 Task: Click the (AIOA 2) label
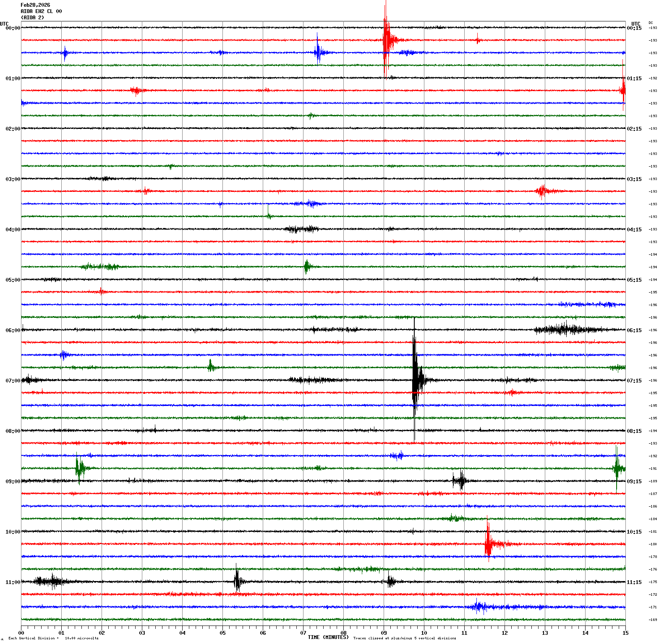(32, 18)
